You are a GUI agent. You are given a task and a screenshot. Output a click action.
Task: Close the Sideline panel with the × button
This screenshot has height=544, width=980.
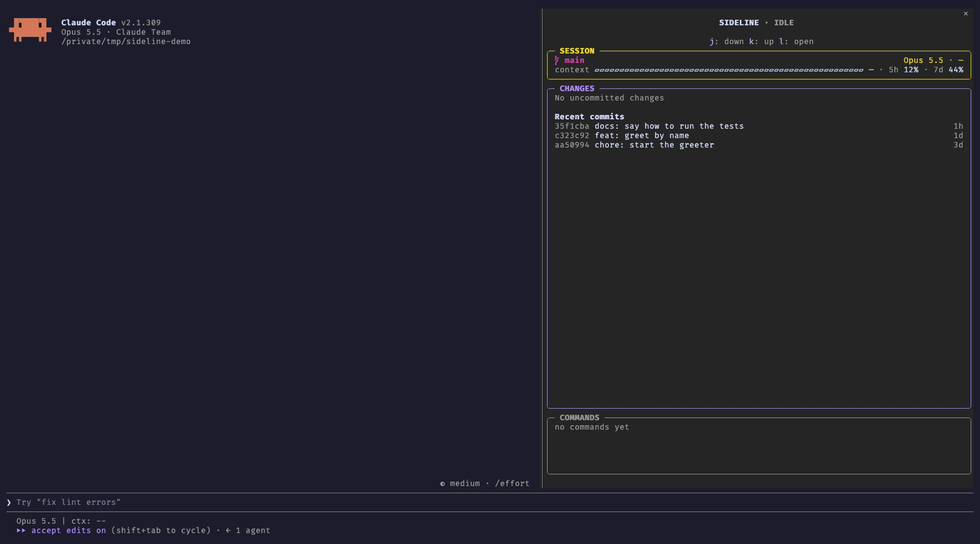point(965,14)
